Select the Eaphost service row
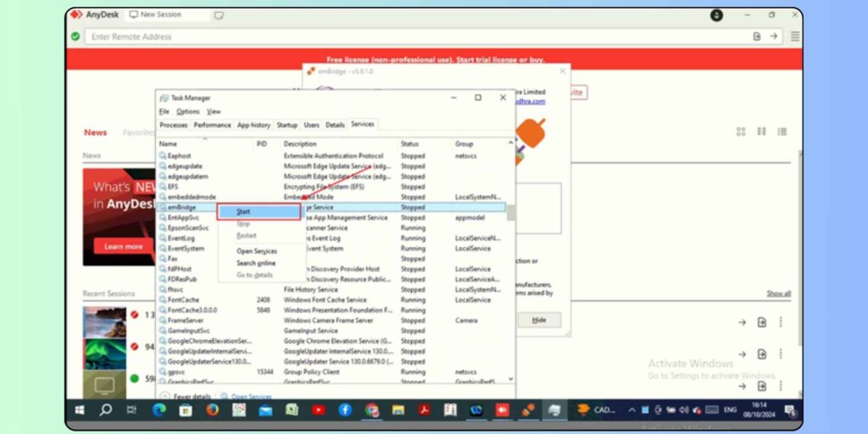This screenshot has height=434, width=868. pos(331,156)
